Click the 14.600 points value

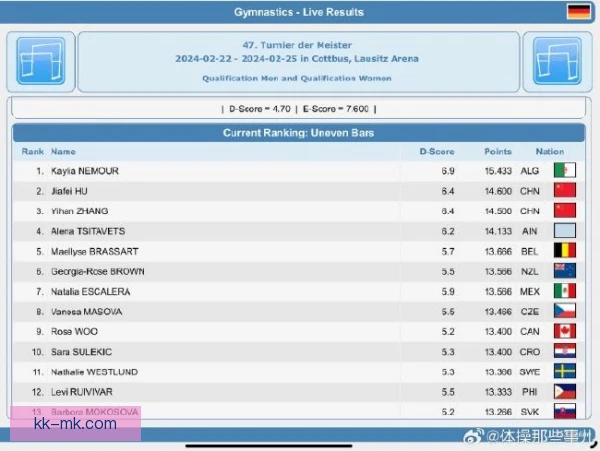[498, 191]
